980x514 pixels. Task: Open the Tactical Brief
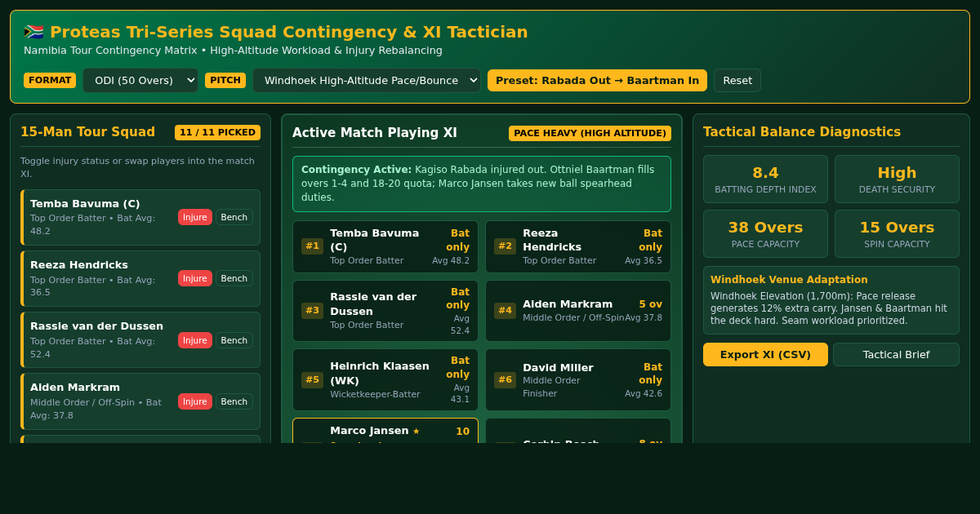coord(896,354)
